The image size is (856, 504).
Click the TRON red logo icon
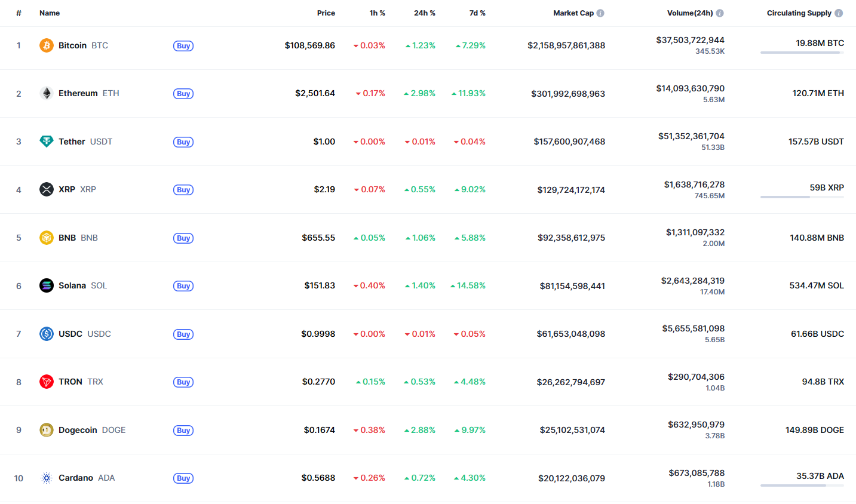coord(47,382)
